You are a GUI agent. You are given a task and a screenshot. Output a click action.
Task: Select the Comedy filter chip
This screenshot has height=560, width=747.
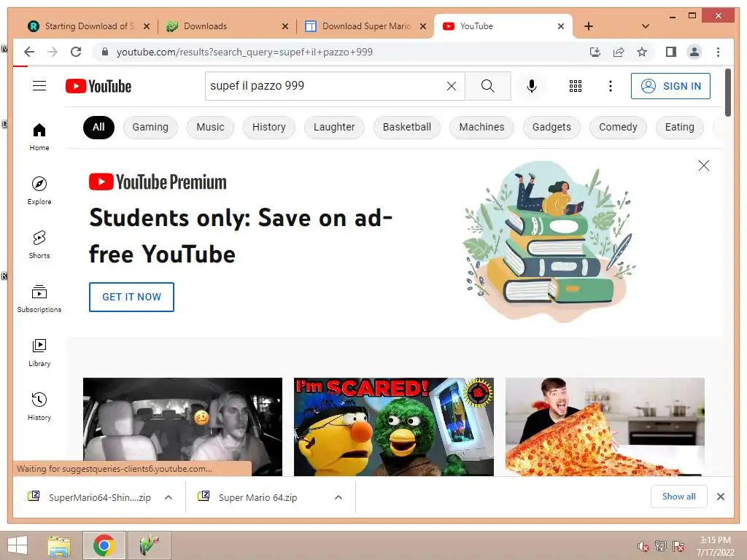(x=618, y=127)
